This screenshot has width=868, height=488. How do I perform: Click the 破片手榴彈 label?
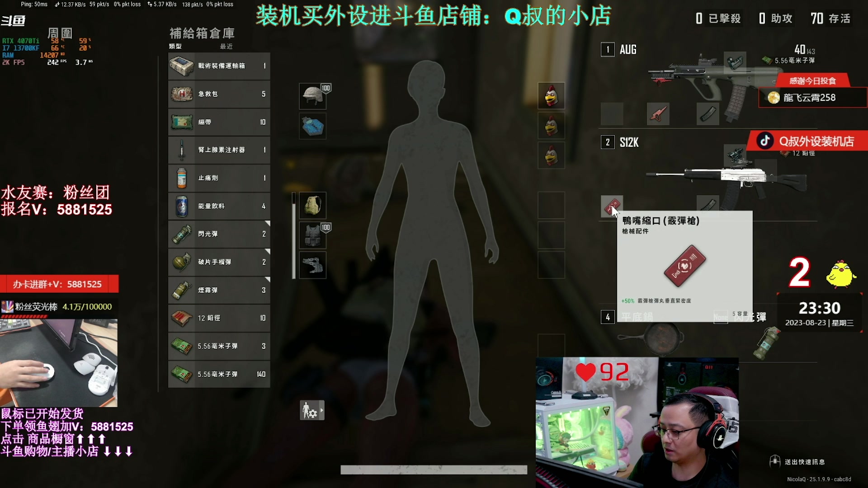(215, 262)
